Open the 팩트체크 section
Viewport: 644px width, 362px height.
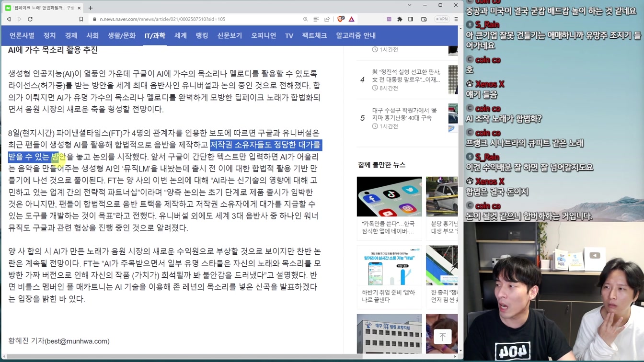pyautogui.click(x=314, y=35)
